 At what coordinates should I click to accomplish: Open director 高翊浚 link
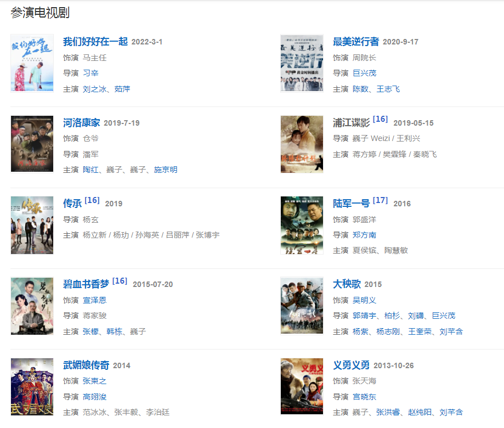[94, 397]
